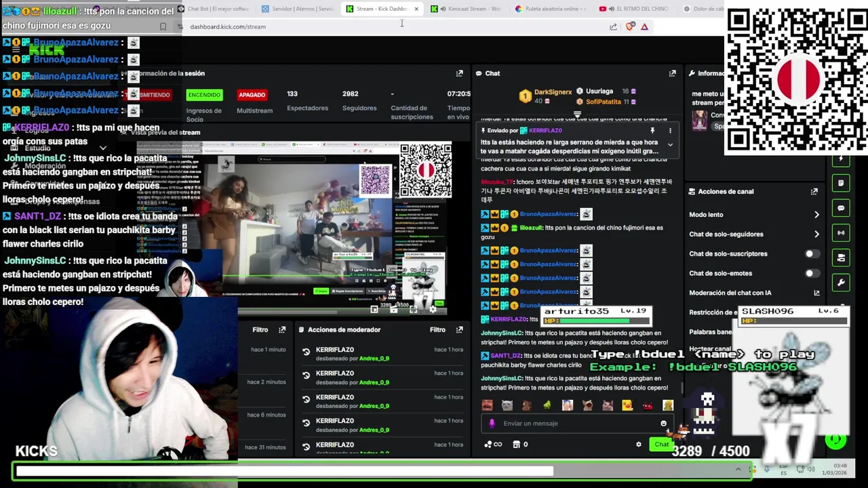Click first KERRIFLAZO unban undo icon

coord(306,352)
